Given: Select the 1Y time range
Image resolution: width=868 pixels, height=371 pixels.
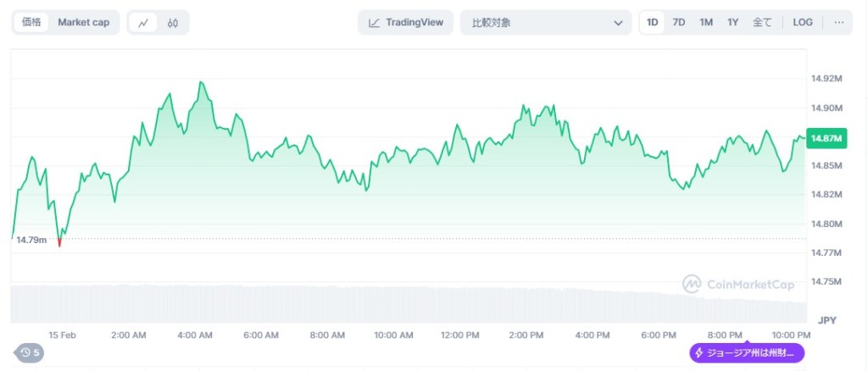Looking at the screenshot, I should pyautogui.click(x=733, y=23).
